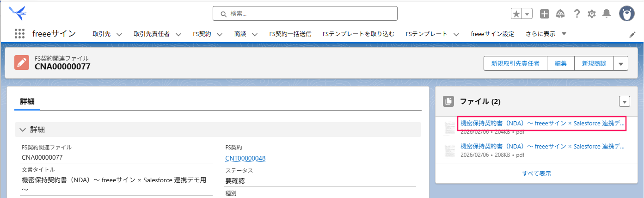This screenshot has width=644, height=198.
Task: Open the FSテンプレート tab
Action: 427,34
